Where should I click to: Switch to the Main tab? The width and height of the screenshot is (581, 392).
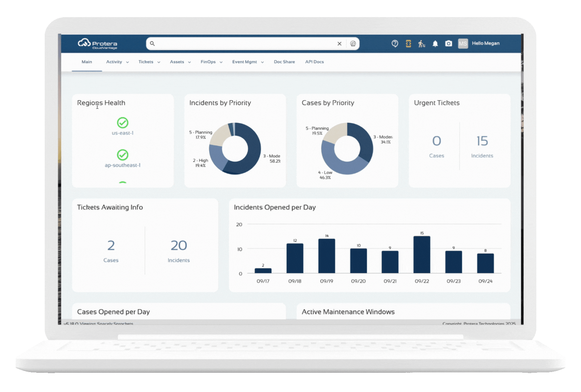point(87,62)
